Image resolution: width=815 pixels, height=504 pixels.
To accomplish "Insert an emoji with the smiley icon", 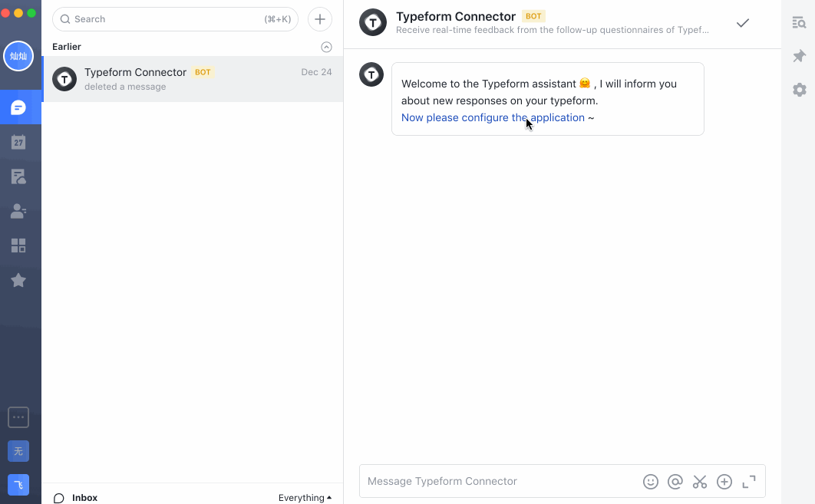I will point(650,482).
